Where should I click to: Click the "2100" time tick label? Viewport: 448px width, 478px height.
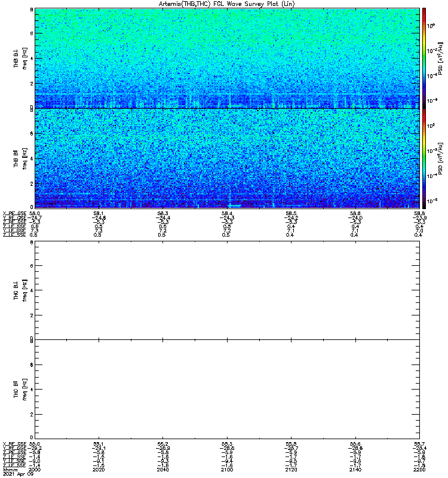click(x=227, y=470)
